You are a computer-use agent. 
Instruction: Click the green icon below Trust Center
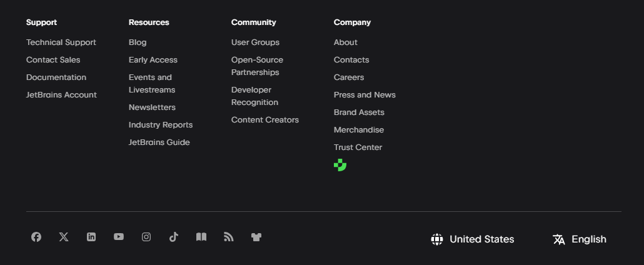click(340, 165)
